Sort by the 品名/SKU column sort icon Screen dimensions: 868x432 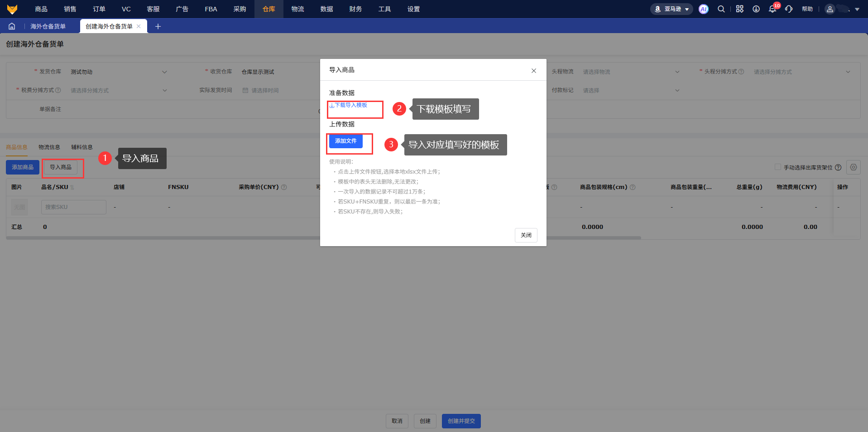(72, 187)
